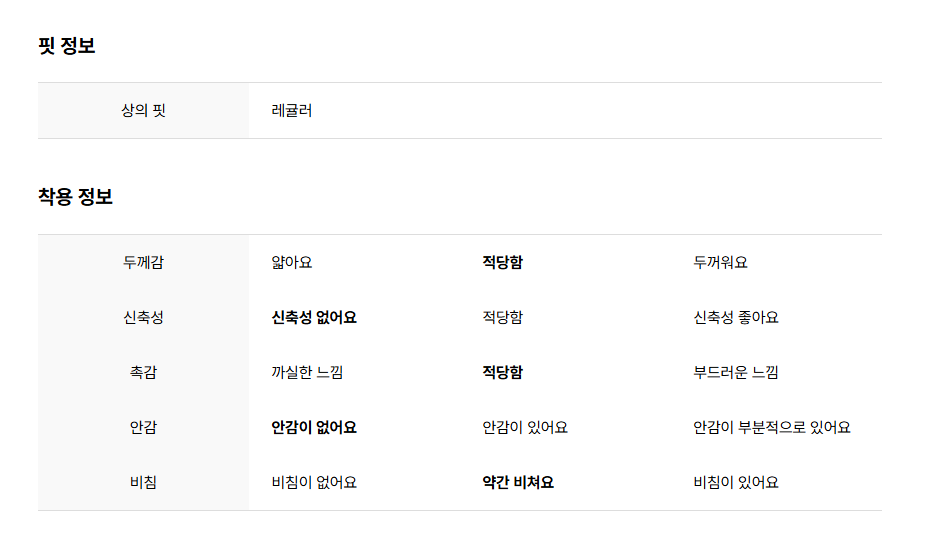Click the 핏 정보 heading
Screen dimensions: 930x546
[66, 46]
